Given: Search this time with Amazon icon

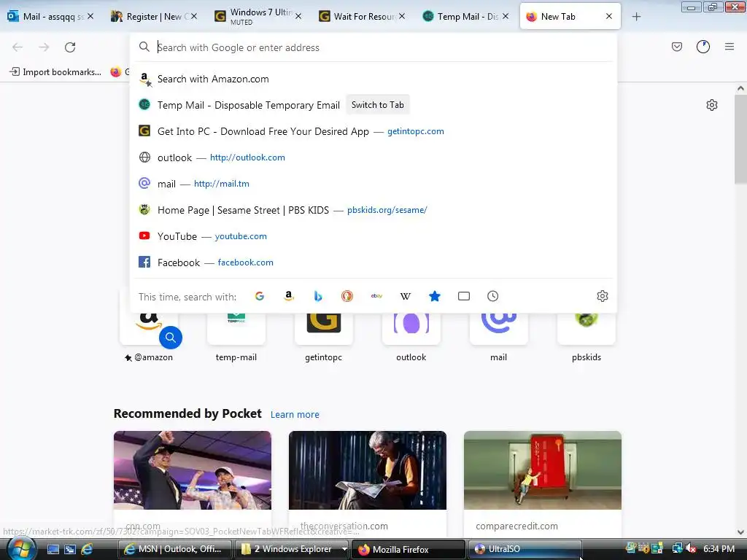Looking at the screenshot, I should pyautogui.click(x=289, y=296).
